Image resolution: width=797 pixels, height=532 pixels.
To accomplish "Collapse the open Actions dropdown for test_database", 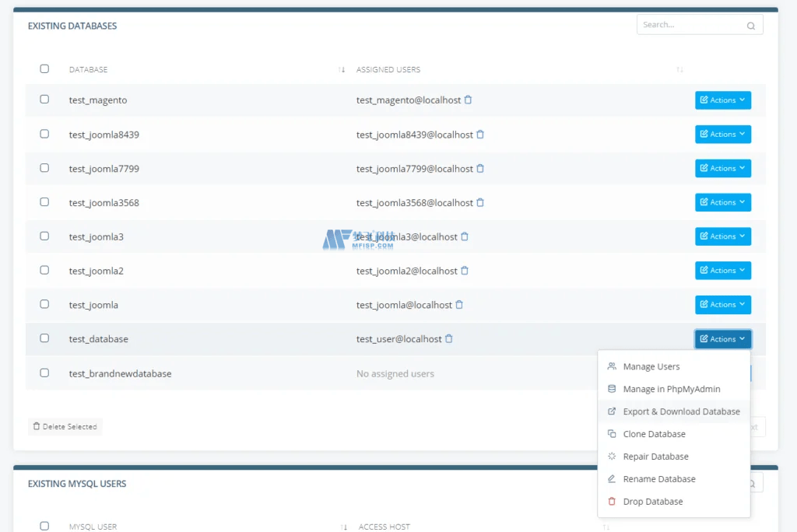I will (x=722, y=339).
